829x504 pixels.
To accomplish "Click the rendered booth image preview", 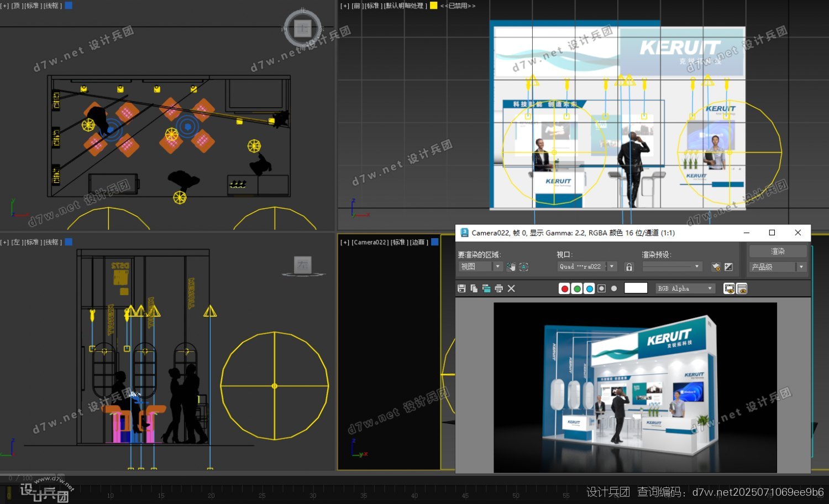I will tap(635, 387).
